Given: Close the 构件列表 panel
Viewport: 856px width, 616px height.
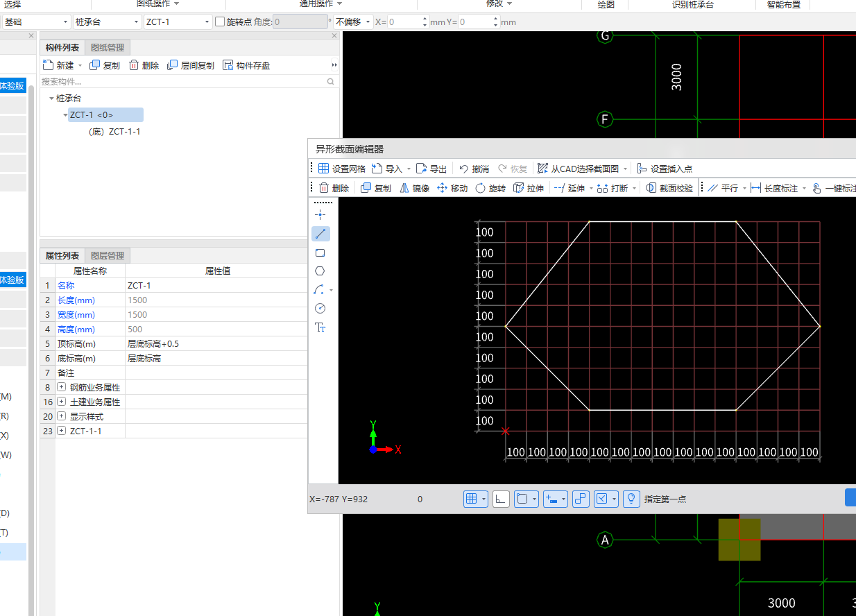Looking at the screenshot, I should click(x=334, y=35).
